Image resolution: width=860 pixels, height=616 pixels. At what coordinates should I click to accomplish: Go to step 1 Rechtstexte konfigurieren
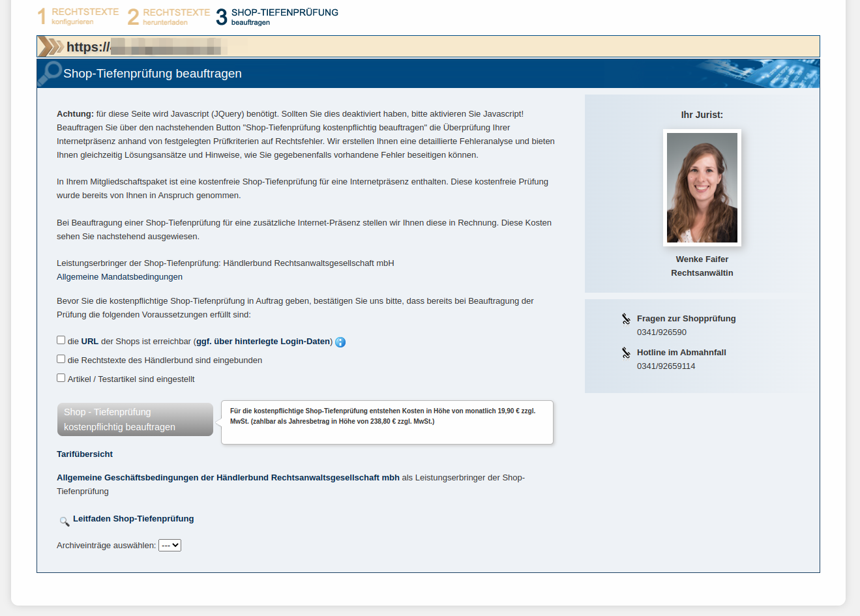78,16
